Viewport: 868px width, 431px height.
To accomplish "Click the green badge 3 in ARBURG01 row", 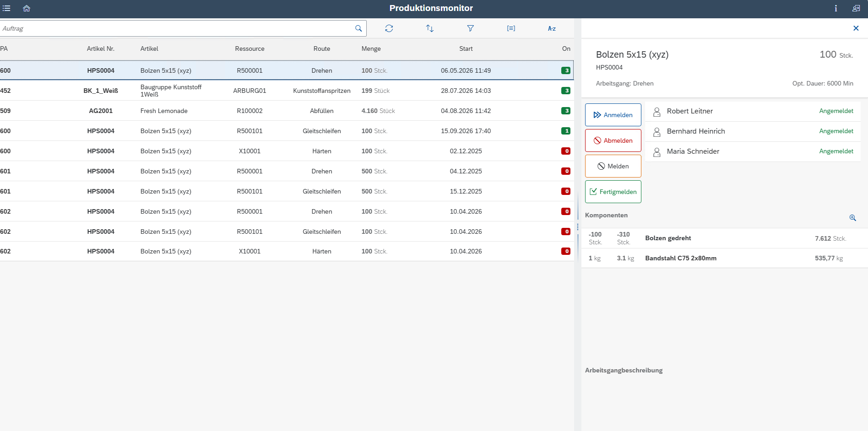I will (566, 91).
